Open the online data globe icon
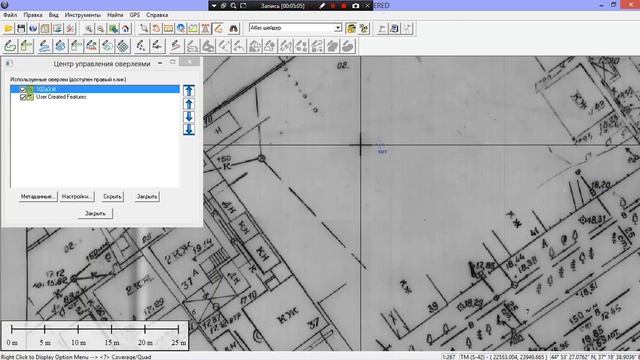This screenshot has width=640, height=360. [33, 28]
